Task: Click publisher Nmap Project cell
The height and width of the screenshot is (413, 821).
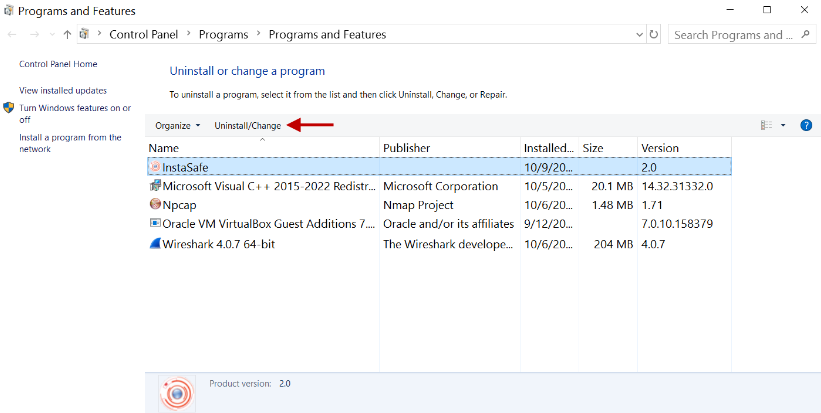Action: point(418,205)
